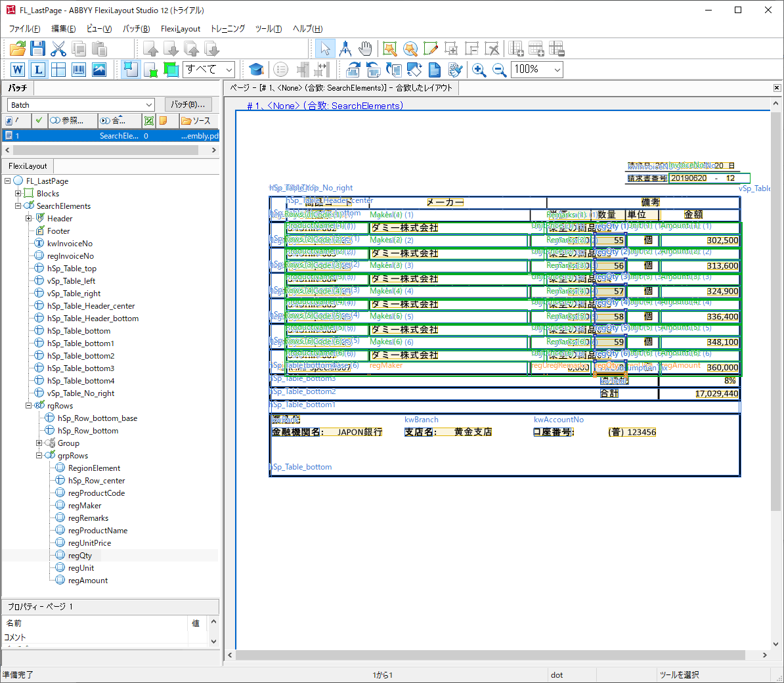Image resolution: width=784 pixels, height=683 pixels.
Task: Select regProductCode element in tree
Action: click(97, 493)
